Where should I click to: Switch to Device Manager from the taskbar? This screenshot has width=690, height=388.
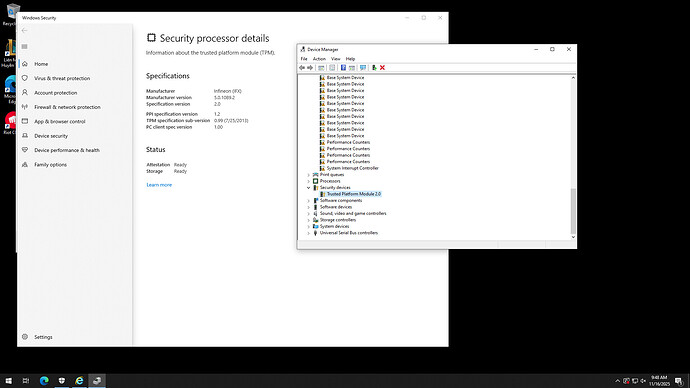pos(97,381)
